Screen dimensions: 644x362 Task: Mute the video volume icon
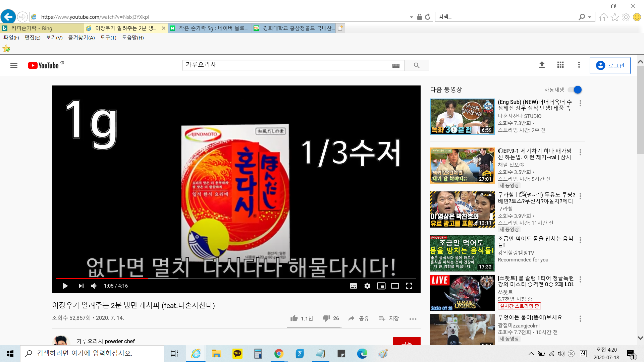click(94, 286)
